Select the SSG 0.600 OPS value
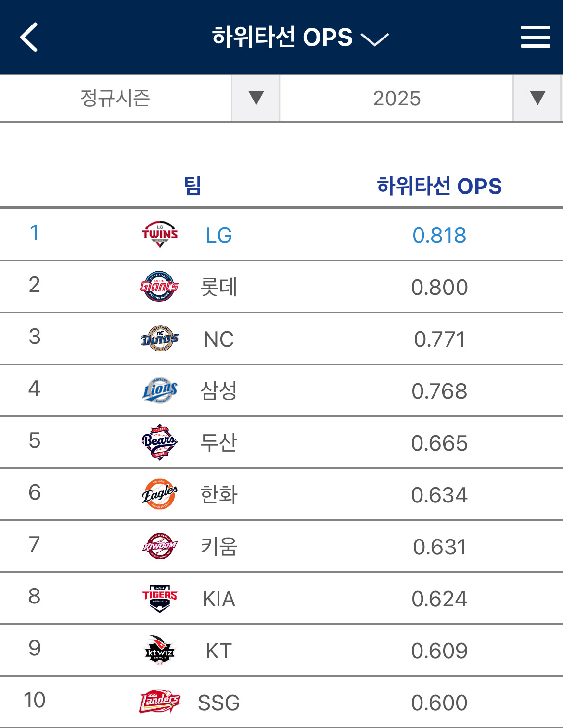 439,703
